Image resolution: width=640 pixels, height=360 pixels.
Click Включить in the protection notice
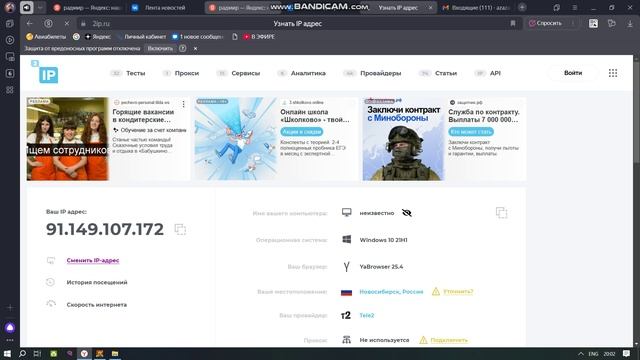coord(160,48)
